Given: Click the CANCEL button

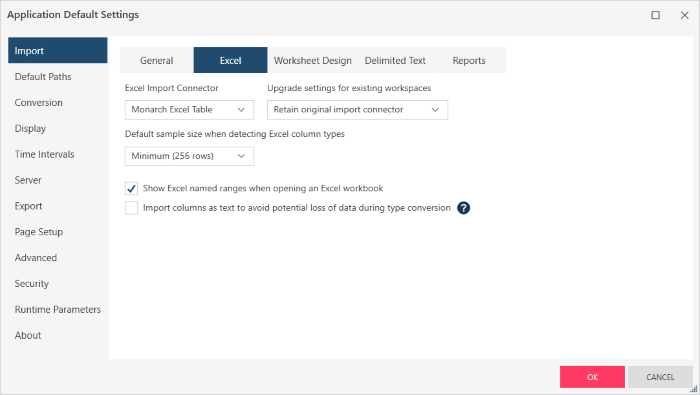Looking at the screenshot, I should tap(660, 377).
